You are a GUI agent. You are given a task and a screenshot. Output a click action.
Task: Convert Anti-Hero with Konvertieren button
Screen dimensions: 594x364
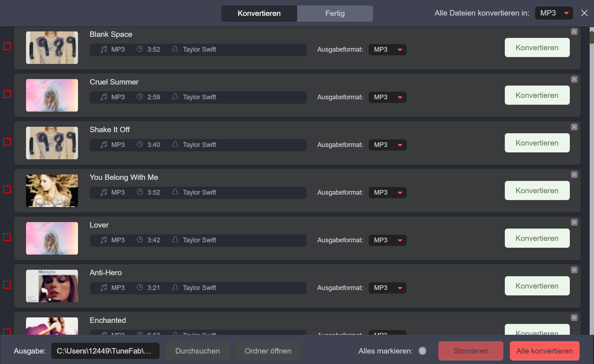click(537, 286)
